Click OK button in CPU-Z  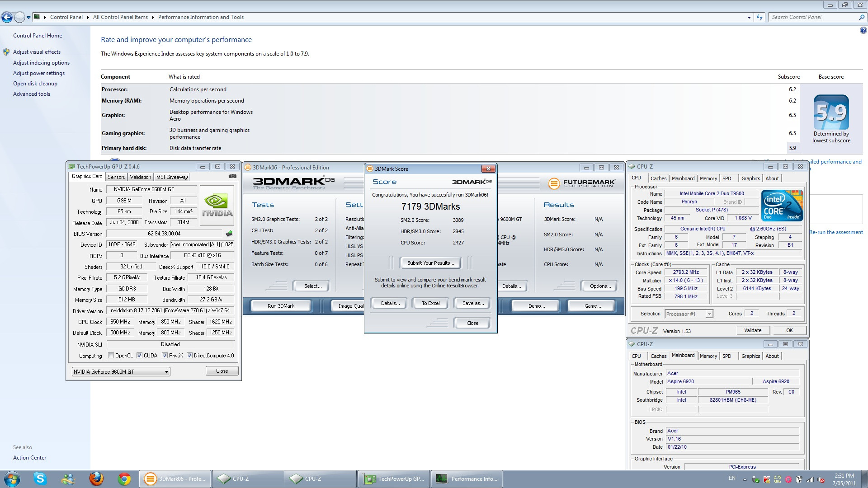click(789, 330)
